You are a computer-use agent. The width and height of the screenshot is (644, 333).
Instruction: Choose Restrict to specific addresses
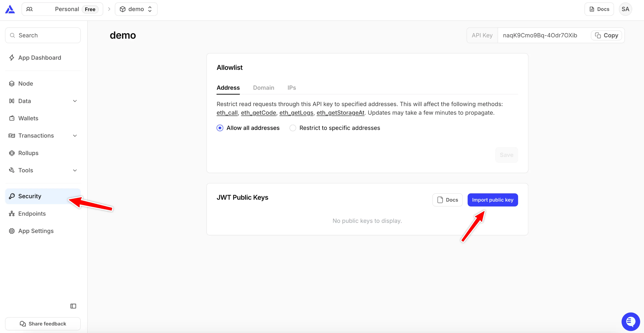293,128
